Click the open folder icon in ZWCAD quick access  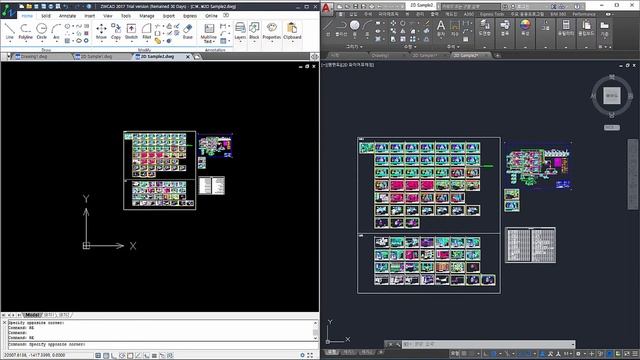point(29,6)
